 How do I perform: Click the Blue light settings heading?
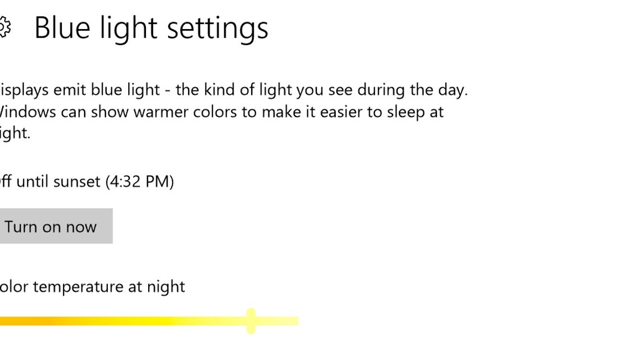click(x=151, y=28)
